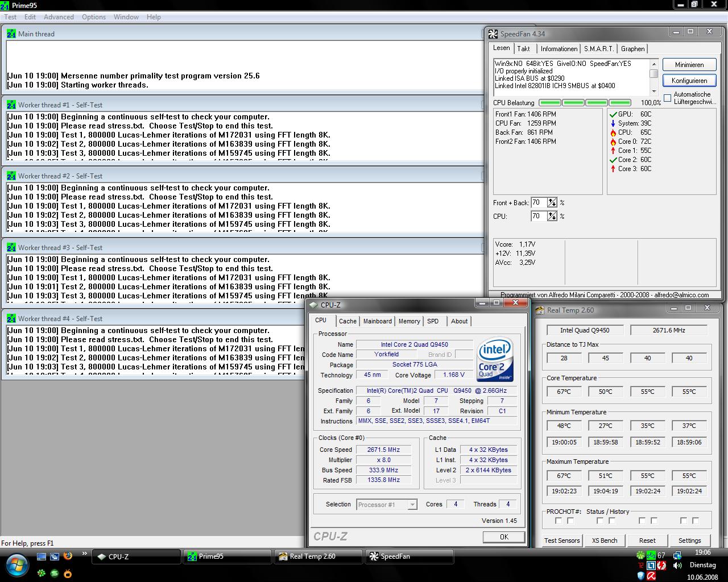Open the Advanced menu in Prime95
The height and width of the screenshot is (582, 728).
59,17
